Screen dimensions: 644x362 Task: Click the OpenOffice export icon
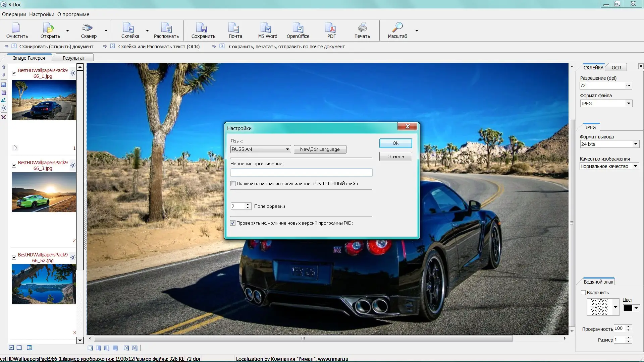click(298, 28)
